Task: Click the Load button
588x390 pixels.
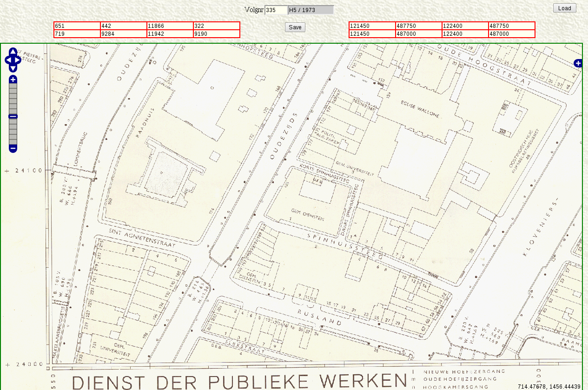Action: (565, 8)
